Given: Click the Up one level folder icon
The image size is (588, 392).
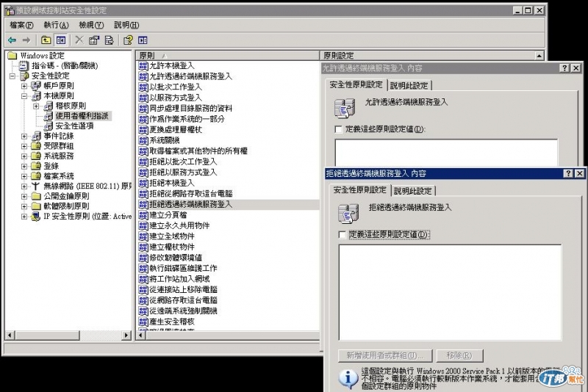Looking at the screenshot, I should click(46, 40).
